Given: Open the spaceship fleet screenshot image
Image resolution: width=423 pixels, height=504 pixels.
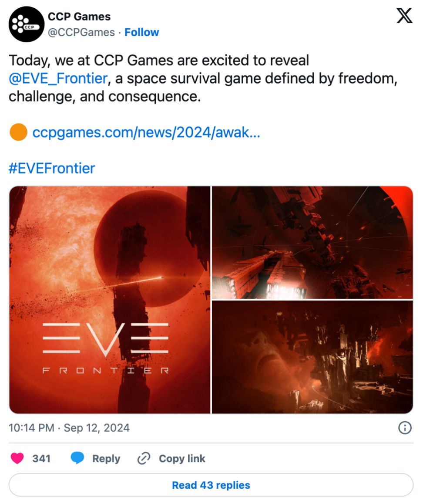Looking at the screenshot, I should pyautogui.click(x=312, y=242).
